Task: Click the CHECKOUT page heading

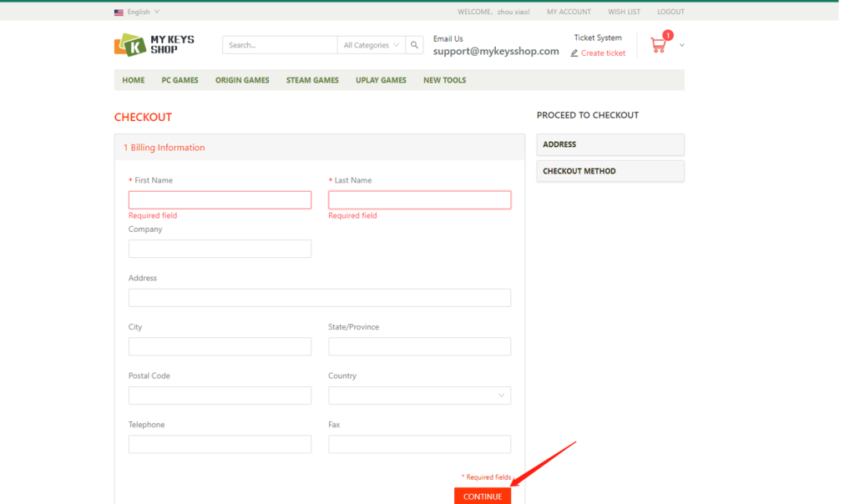Action: [143, 117]
